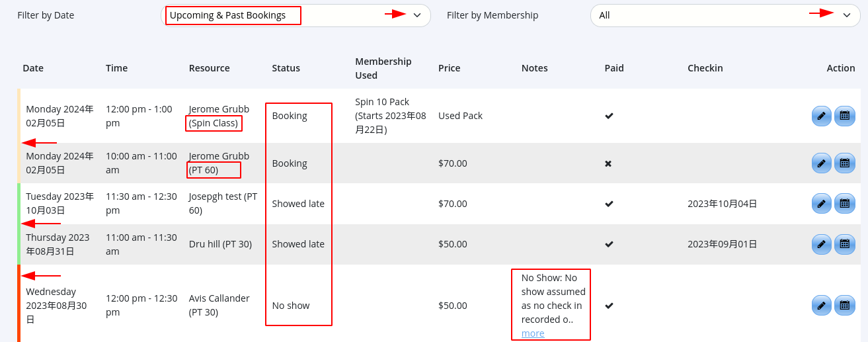Viewport: 868px width, 342px height.
Task: Click the 'more' link in No Show notes
Action: (x=533, y=333)
